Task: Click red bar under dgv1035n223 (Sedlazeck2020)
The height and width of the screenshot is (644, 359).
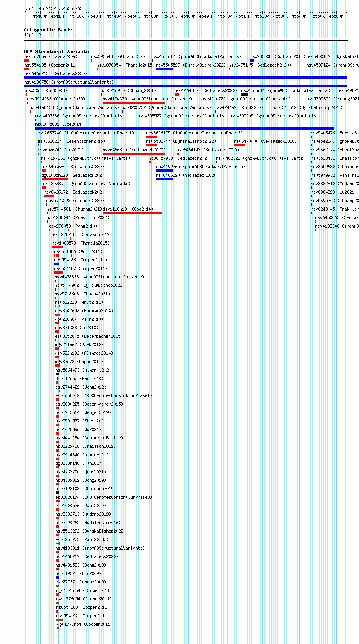Action: [55, 179]
